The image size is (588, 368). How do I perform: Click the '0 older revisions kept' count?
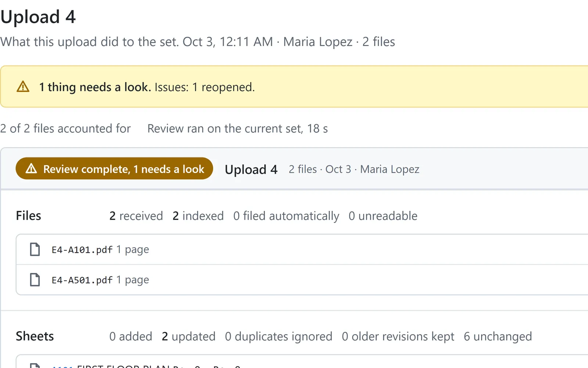pyautogui.click(x=398, y=336)
